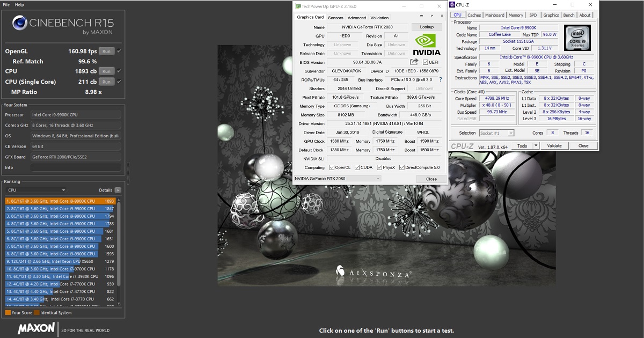644x338 pixels.
Task: Click the Intel Core i9 processor logo
Action: (x=577, y=38)
